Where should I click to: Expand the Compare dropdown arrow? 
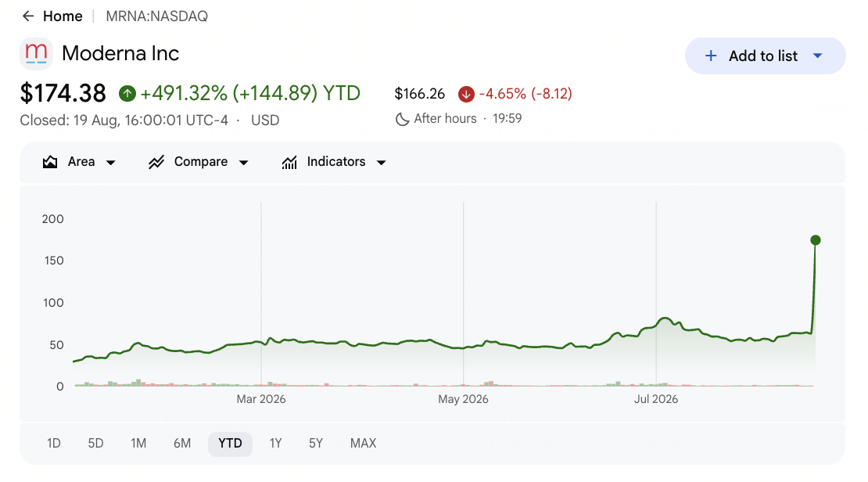[243, 162]
